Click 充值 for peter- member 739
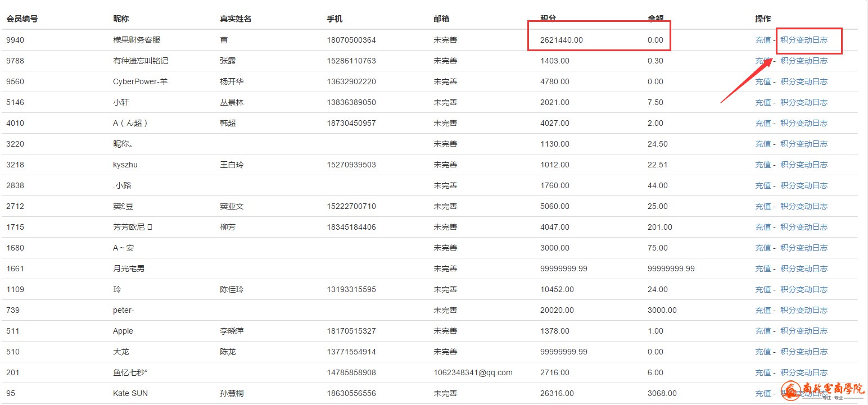Viewport: 868px width, 405px height. (763, 310)
